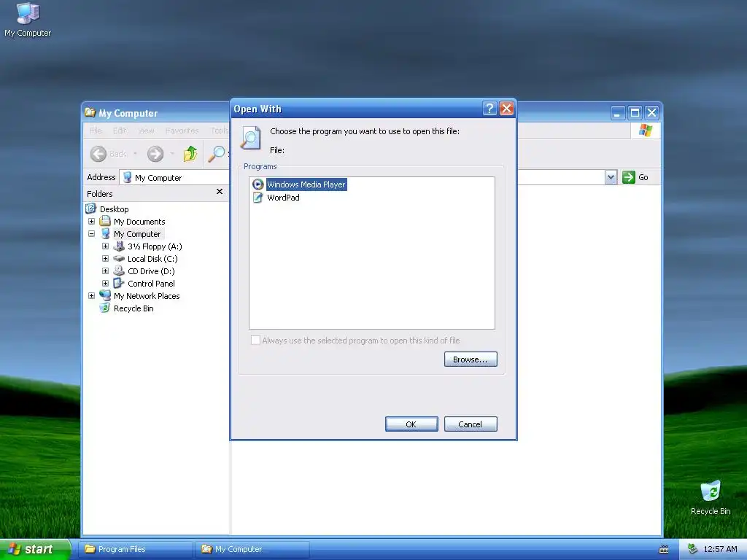The image size is (747, 560).
Task: Expand Control Panel tree node
Action: (105, 284)
